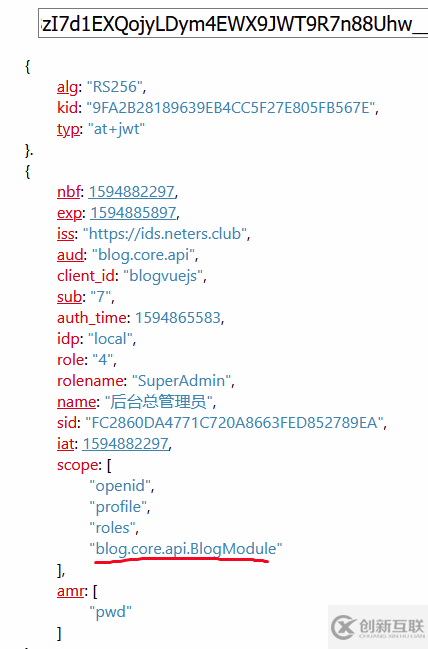Click the typ value at+jwt
The image size is (428, 649).
(116, 129)
